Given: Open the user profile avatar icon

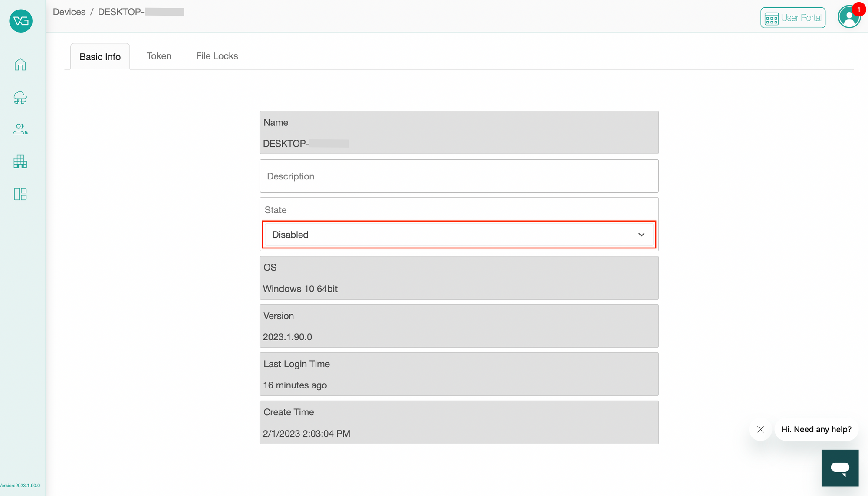Looking at the screenshot, I should 848,17.
